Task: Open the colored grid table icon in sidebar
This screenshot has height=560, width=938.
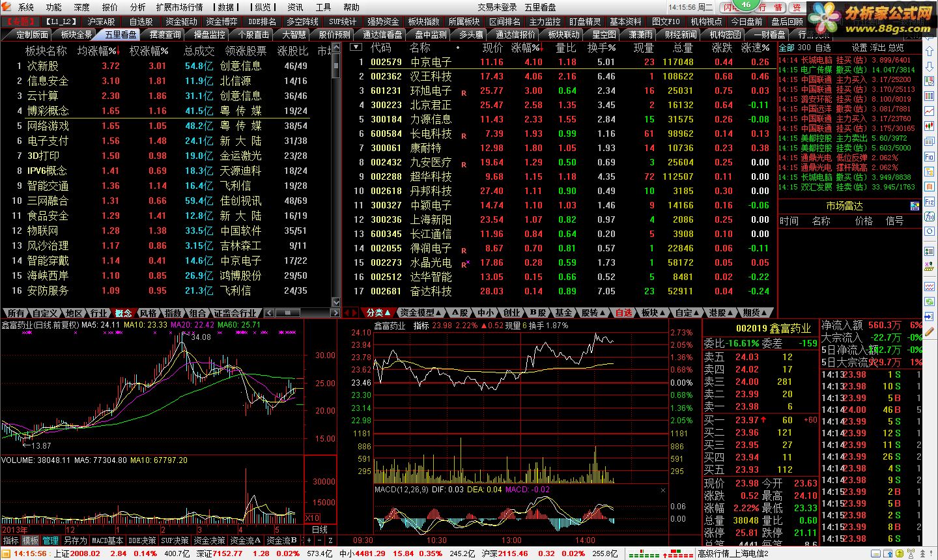Action: 930,96
